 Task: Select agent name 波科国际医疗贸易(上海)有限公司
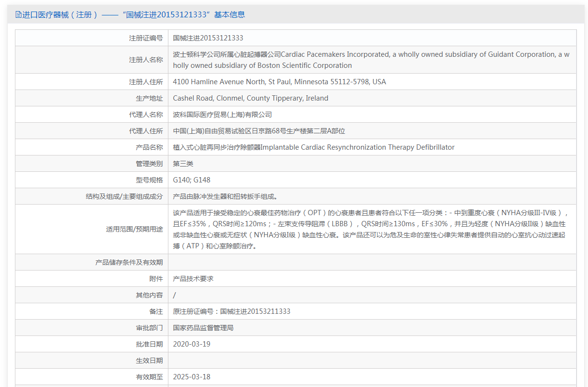pyautogui.click(x=222, y=115)
